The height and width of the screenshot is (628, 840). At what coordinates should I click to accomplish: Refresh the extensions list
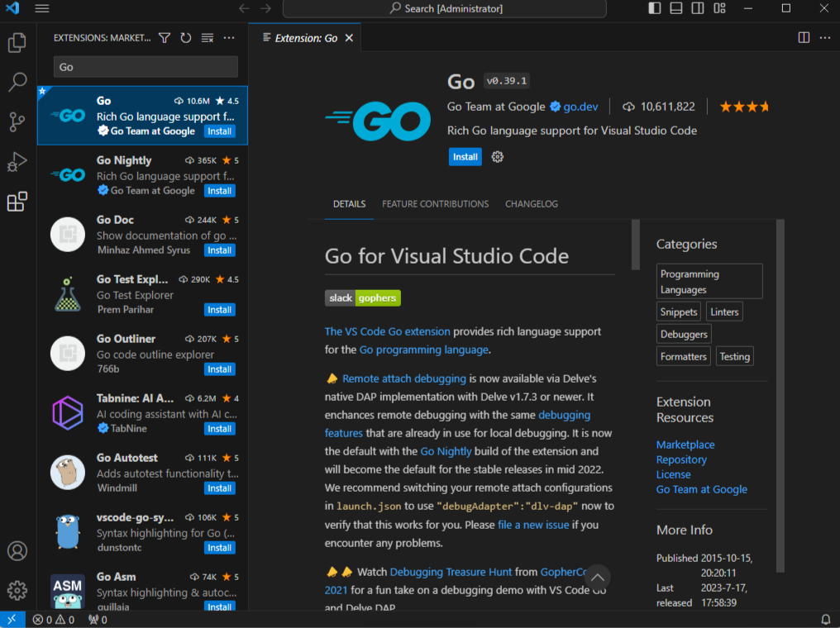click(186, 38)
